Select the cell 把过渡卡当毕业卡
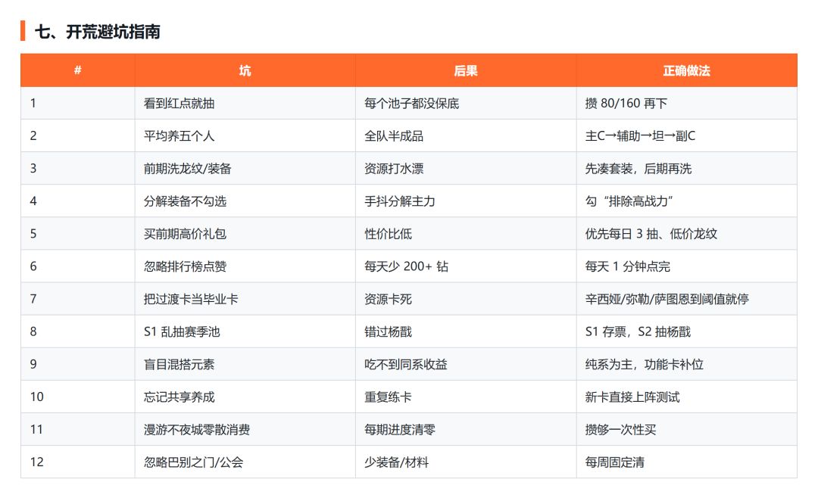 point(245,299)
